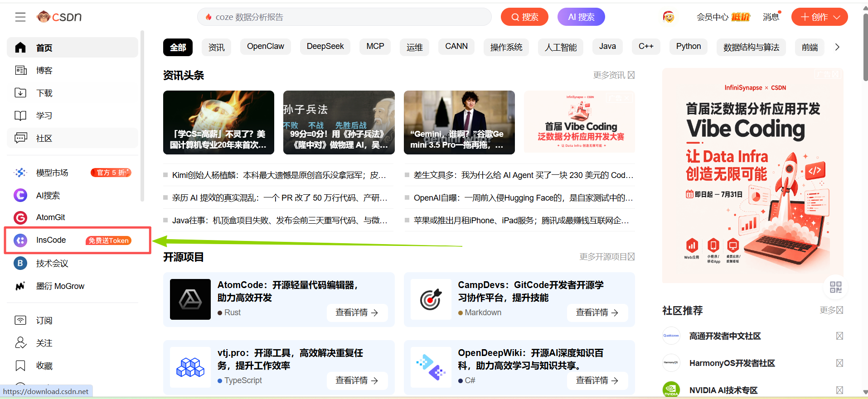Open the 孙子兵法 news thumbnail
Screen dimensions: 868x399
coord(339,122)
